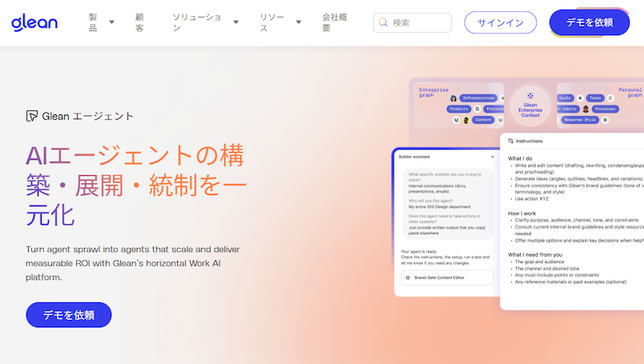The image size is (644, 364).
Task: Click the Glean Enterprise Context circle
Action: pyautogui.click(x=530, y=106)
